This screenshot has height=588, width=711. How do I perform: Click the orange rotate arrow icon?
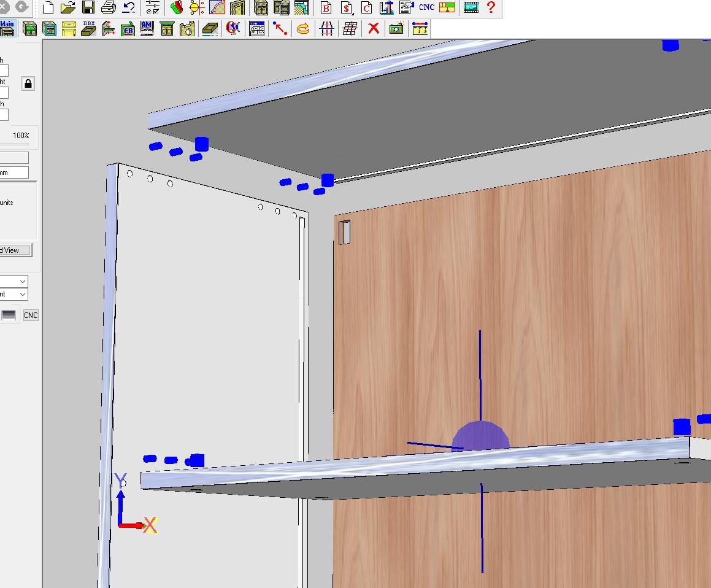click(303, 28)
